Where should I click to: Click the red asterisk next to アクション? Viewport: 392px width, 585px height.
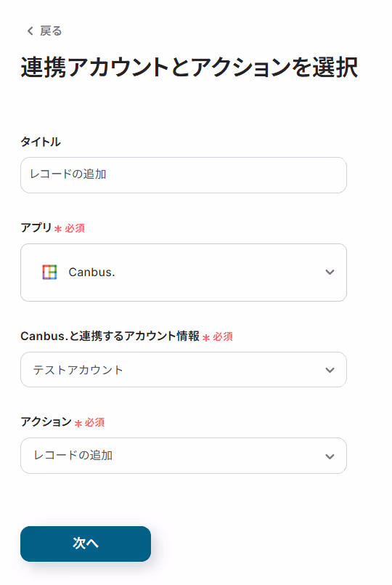coord(78,423)
